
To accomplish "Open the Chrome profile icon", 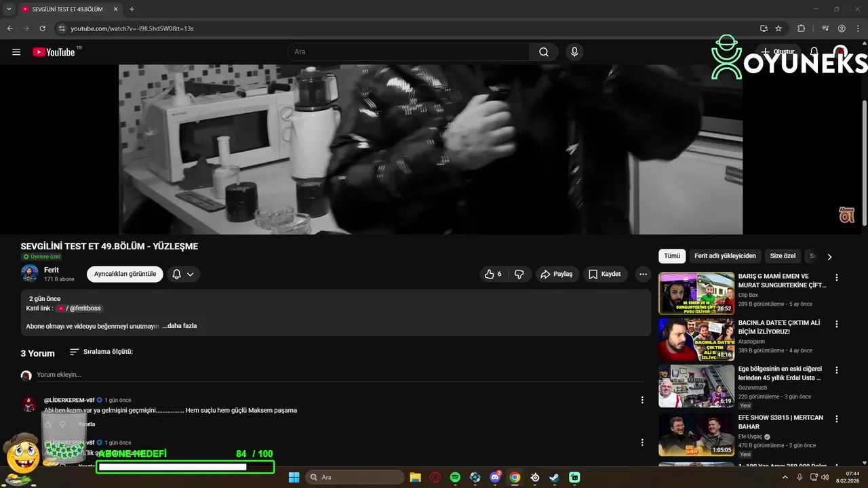I will [842, 28].
